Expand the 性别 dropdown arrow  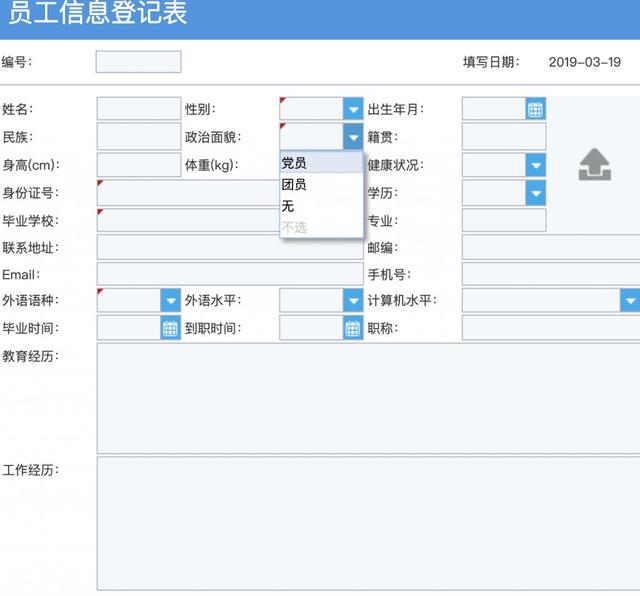pos(353,109)
